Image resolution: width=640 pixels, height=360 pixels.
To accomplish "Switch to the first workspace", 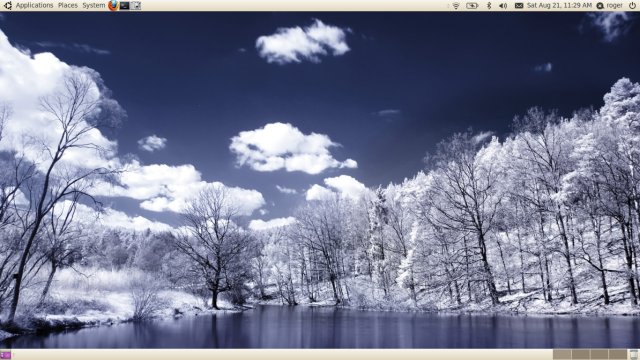I will 562,354.
